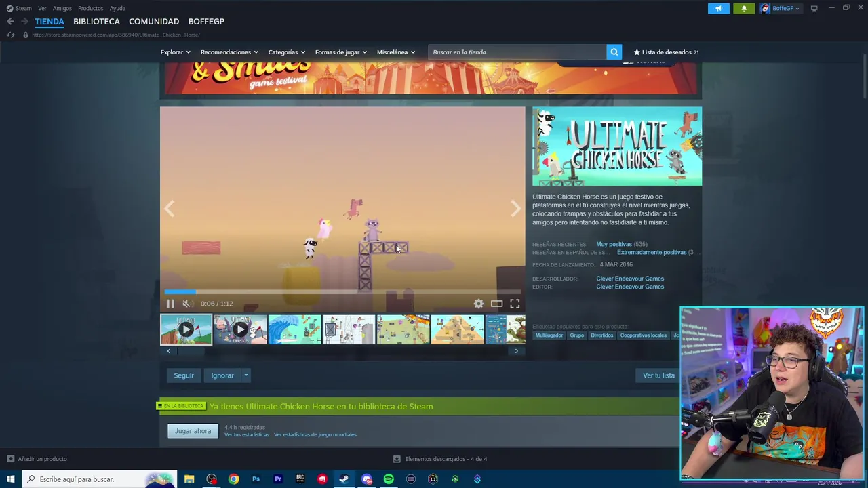Screen dimensions: 868x488
Task: Select the Multijugador tag
Action: (549, 335)
